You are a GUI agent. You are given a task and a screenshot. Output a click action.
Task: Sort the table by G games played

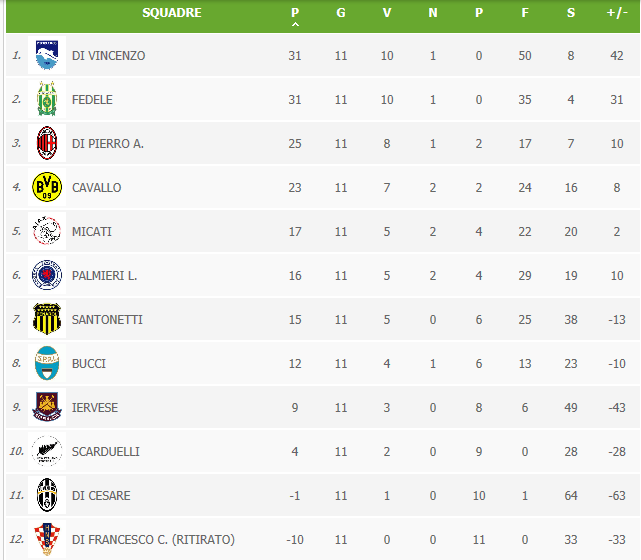coord(341,13)
